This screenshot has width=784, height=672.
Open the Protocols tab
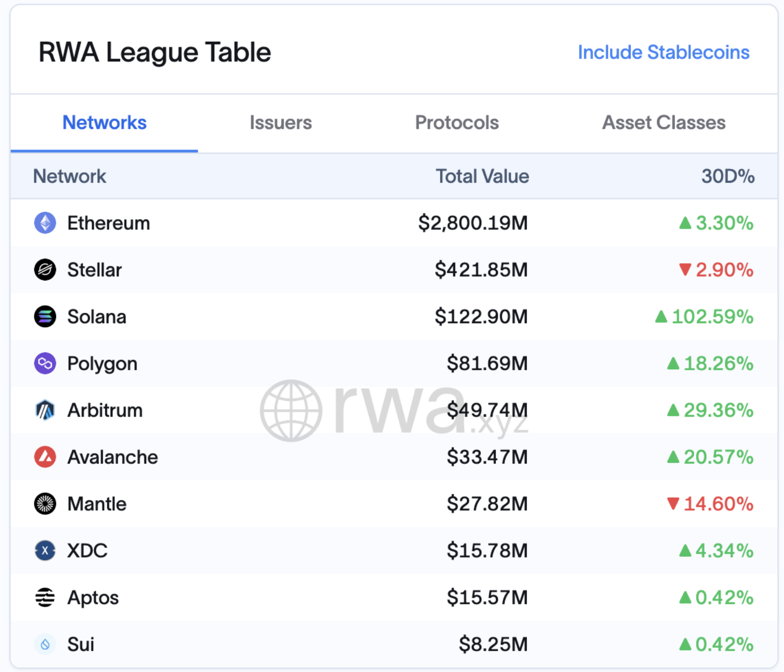pos(456,123)
